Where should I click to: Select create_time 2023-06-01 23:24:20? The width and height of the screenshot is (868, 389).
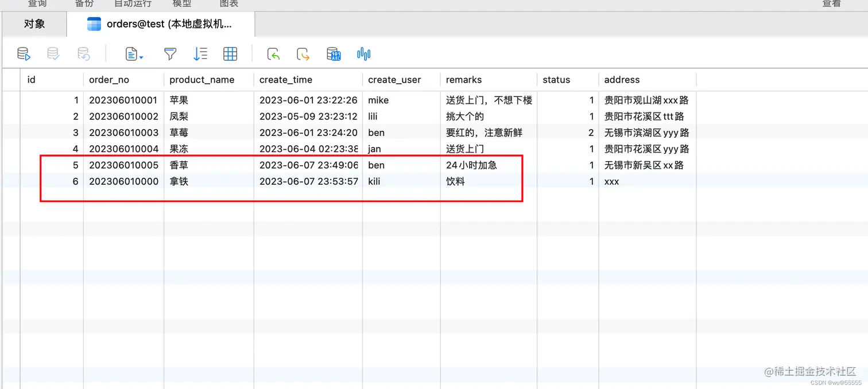[x=308, y=133]
